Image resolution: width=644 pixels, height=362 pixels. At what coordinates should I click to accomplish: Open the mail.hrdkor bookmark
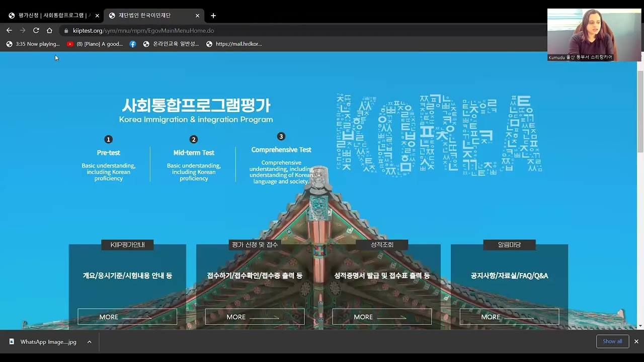click(x=234, y=44)
